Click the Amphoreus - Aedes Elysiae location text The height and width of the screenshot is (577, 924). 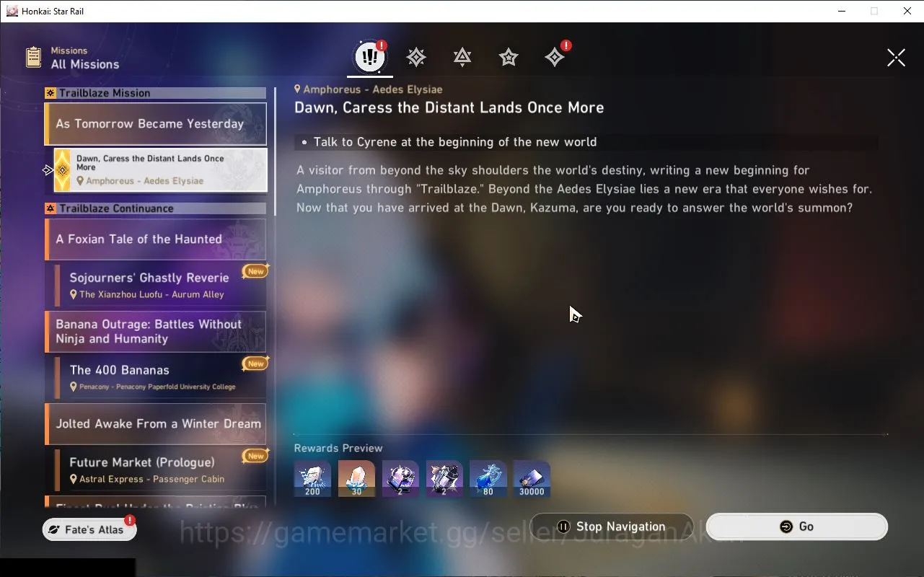click(x=372, y=89)
